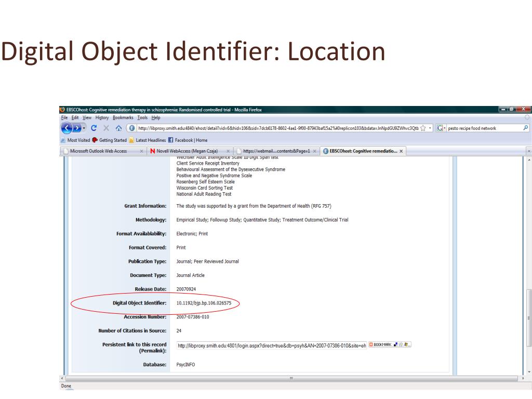Screen dimensions: 532x399
Task: Click the horizontal scrollbar thumb
Action: pyautogui.click(x=291, y=378)
